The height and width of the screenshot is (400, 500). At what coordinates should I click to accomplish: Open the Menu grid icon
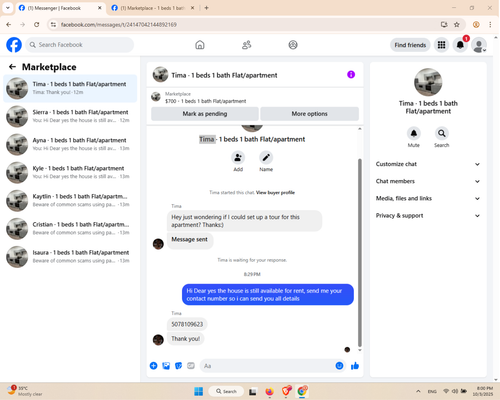pyautogui.click(x=441, y=45)
